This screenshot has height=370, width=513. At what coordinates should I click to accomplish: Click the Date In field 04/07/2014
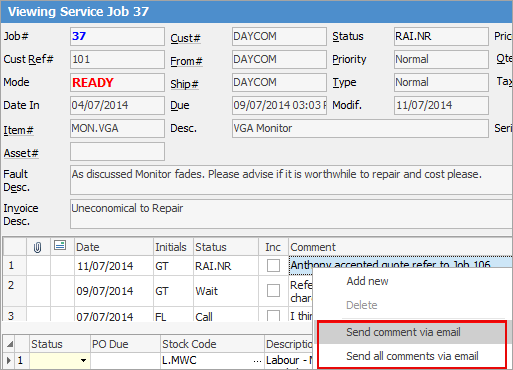pos(117,105)
